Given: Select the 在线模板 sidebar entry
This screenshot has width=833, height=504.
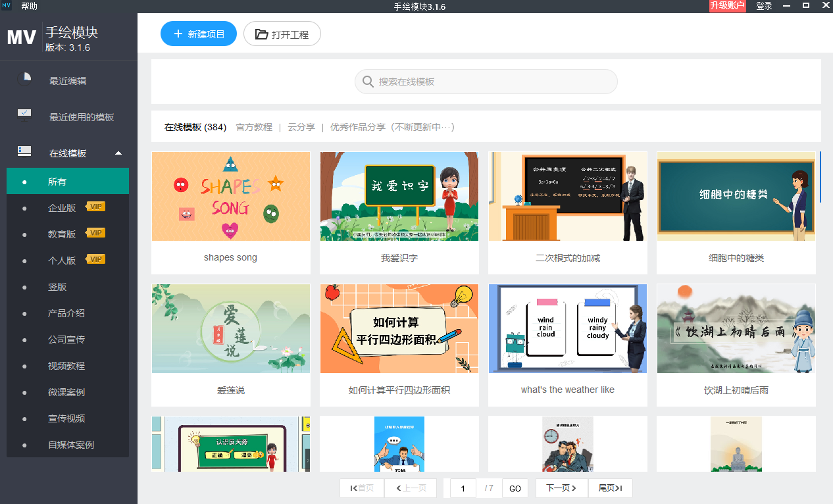Looking at the screenshot, I should [68, 153].
